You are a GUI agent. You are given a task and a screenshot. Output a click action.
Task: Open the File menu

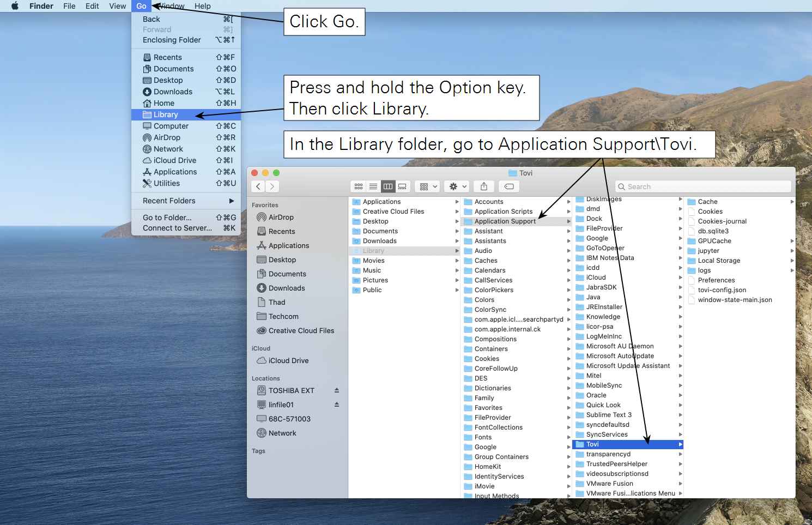(69, 6)
